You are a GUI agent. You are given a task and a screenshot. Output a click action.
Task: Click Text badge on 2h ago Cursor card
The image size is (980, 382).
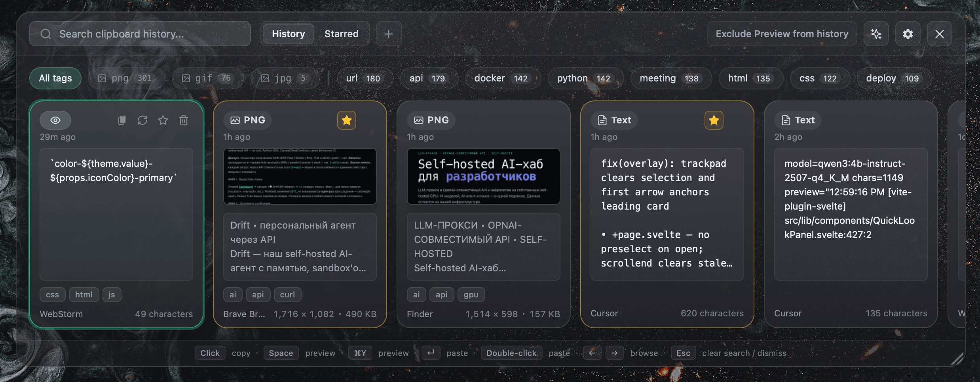pyautogui.click(x=798, y=120)
